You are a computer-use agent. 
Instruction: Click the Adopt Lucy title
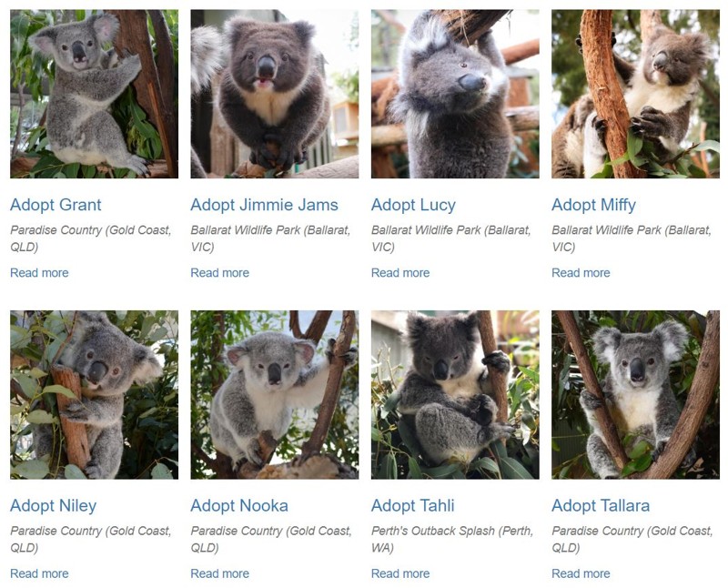coord(413,205)
